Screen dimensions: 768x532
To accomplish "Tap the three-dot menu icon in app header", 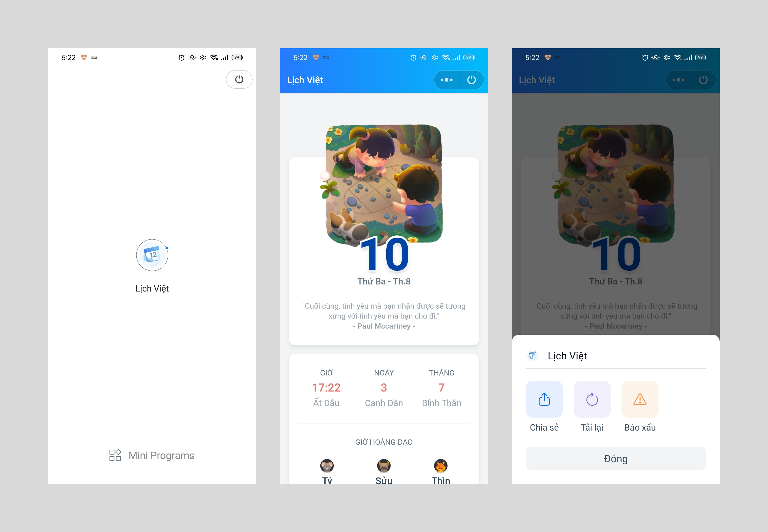I will click(x=446, y=80).
